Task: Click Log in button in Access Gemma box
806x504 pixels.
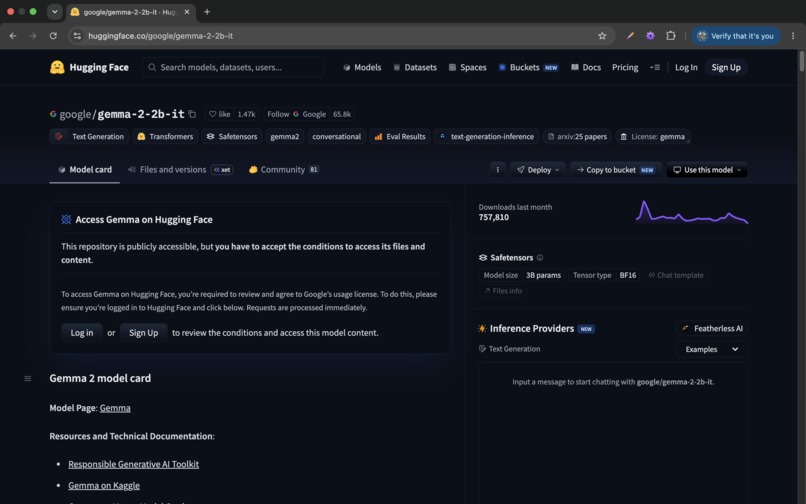Action: click(x=82, y=333)
